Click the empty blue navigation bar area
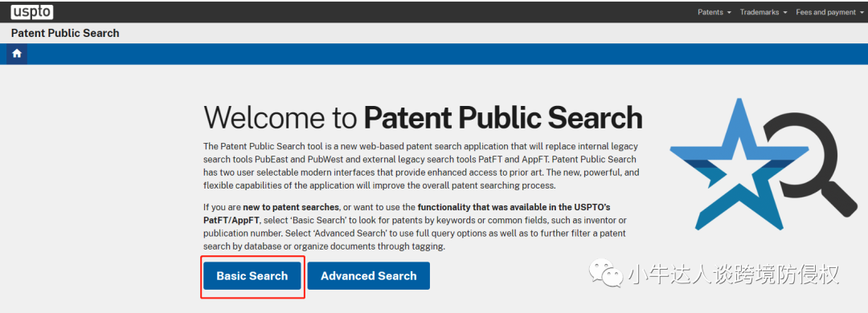Screen dimensions: 868x313 tap(443, 54)
